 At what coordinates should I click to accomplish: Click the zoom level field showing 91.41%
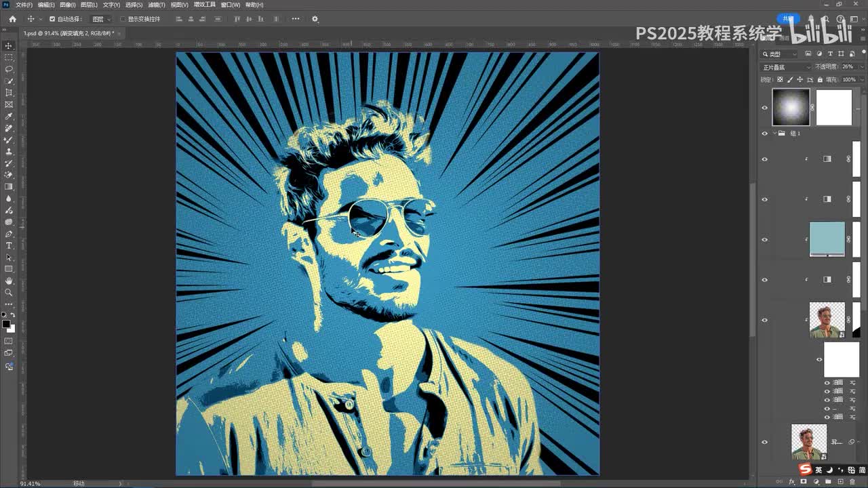click(x=31, y=483)
